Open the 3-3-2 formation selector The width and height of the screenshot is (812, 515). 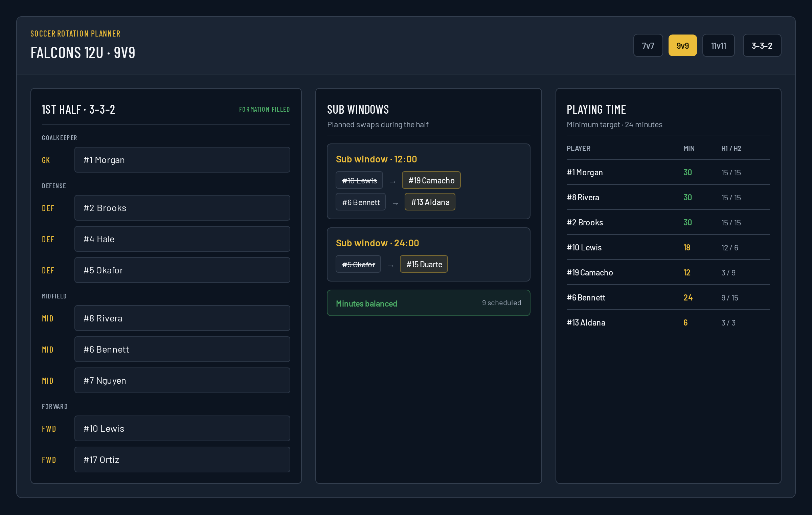tap(762, 46)
